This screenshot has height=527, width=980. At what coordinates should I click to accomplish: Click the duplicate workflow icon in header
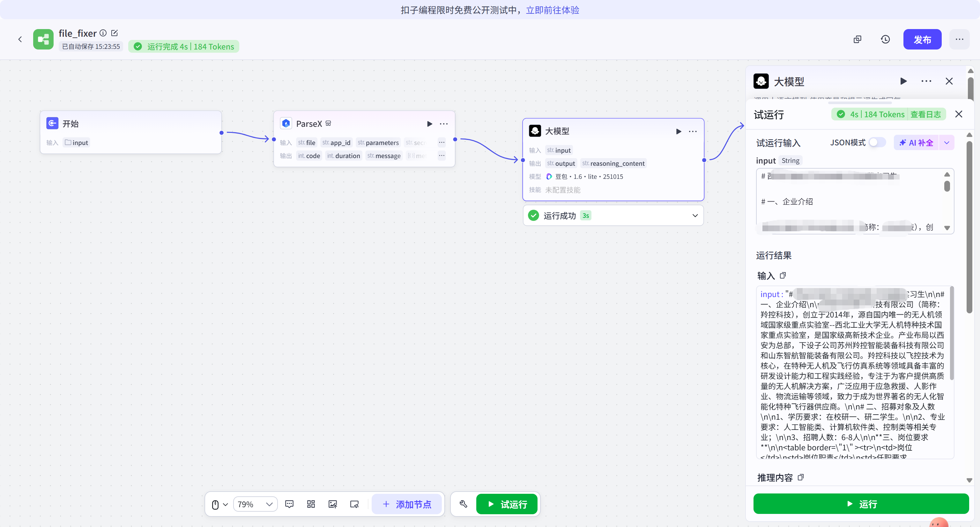[x=857, y=39]
